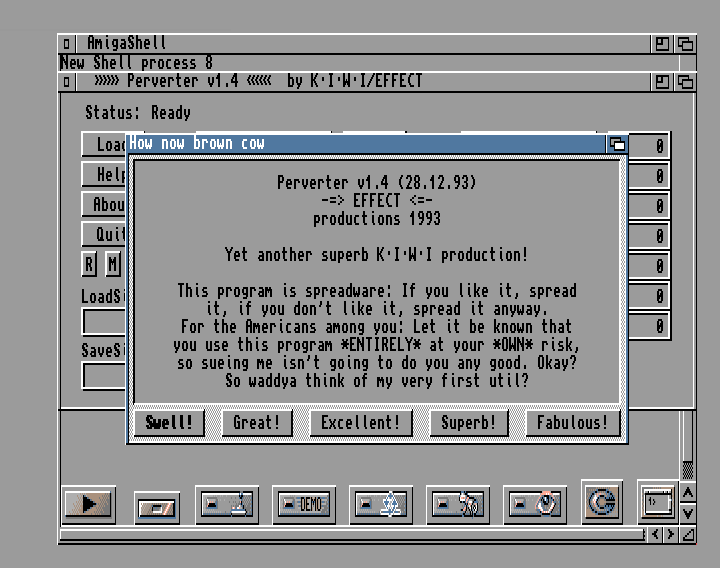Click the Fabulous! button
Screen dimensions: 720x568
[572, 423]
